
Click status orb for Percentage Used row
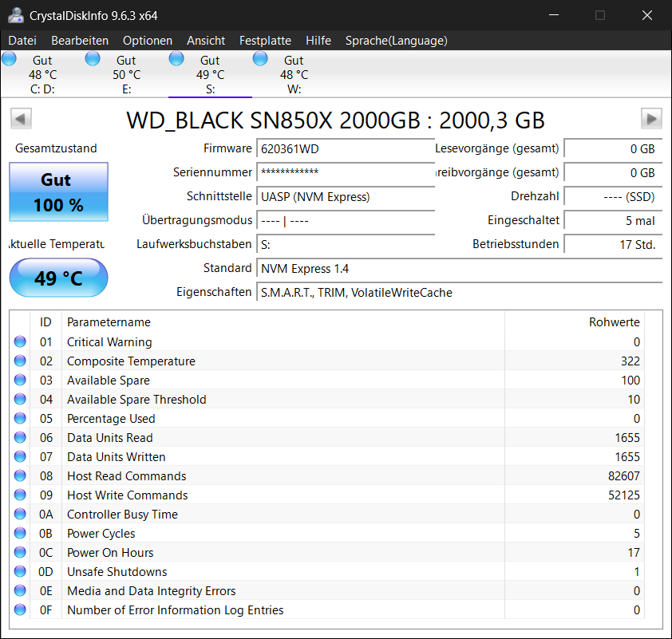[x=20, y=419]
